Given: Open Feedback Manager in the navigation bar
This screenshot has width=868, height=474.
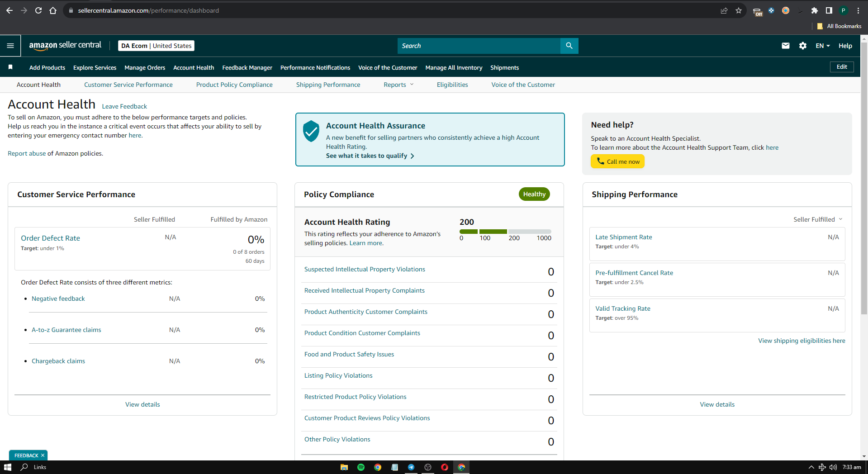Looking at the screenshot, I should [x=247, y=67].
